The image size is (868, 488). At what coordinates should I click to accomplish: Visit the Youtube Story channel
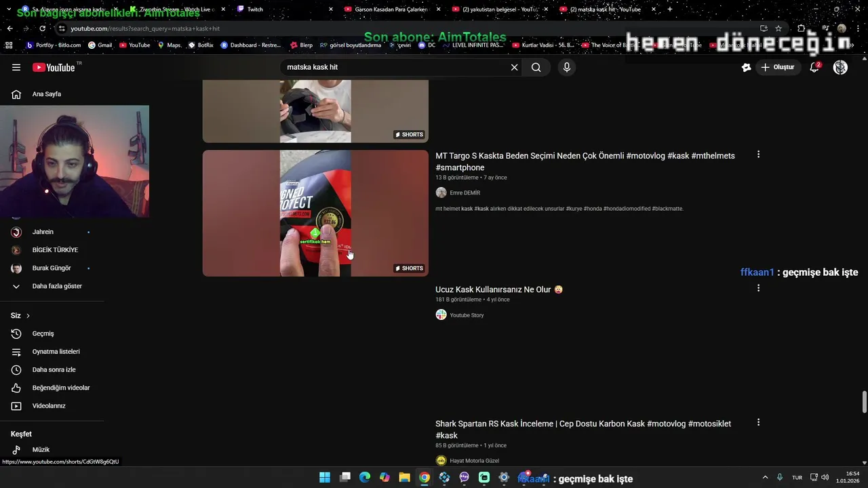467,315
